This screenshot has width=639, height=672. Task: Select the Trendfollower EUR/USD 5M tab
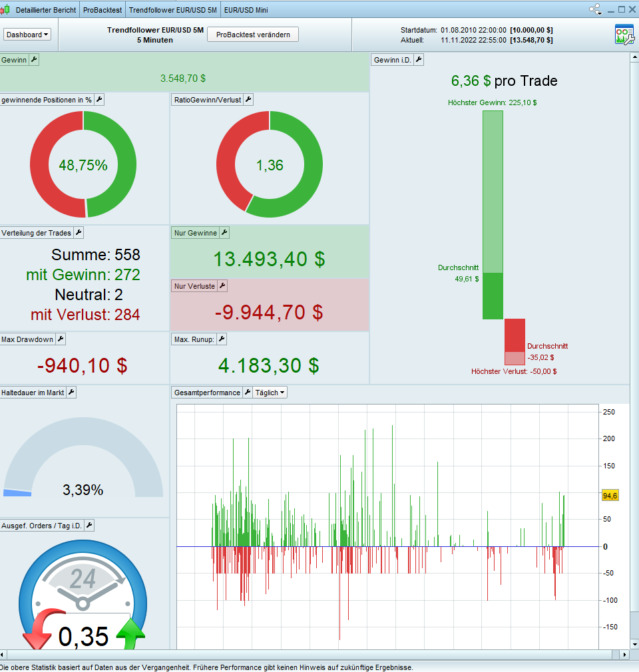pyautogui.click(x=173, y=10)
